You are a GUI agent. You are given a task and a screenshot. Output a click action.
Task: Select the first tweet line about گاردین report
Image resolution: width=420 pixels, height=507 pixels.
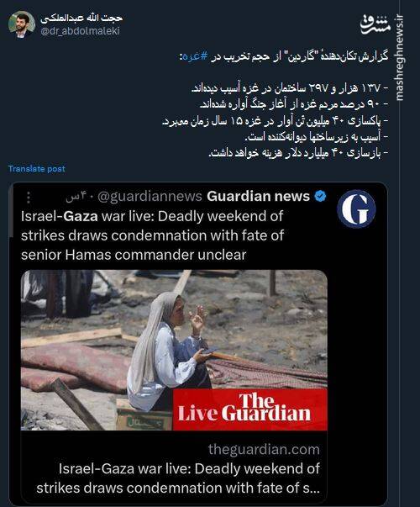(284, 56)
